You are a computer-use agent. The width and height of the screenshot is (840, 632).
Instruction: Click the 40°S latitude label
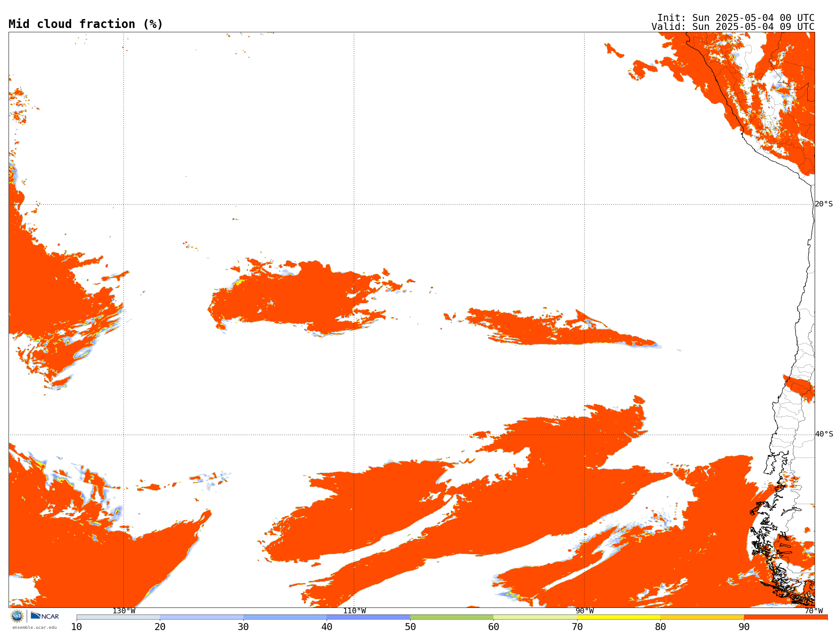[824, 434]
